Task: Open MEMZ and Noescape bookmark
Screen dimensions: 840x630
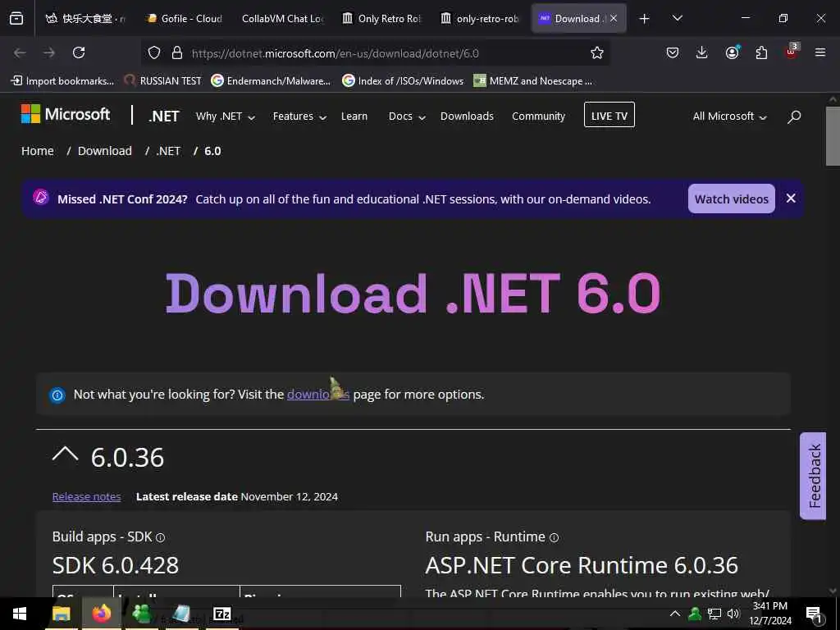Action: click(x=533, y=81)
